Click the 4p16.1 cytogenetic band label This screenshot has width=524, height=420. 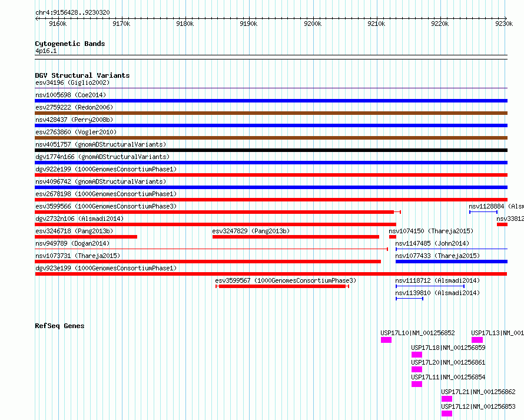[x=46, y=51]
